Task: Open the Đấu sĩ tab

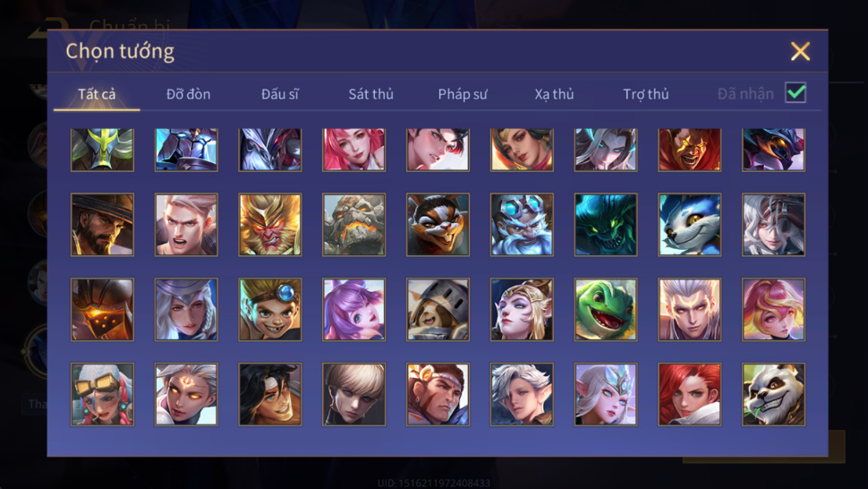Action: [x=279, y=94]
